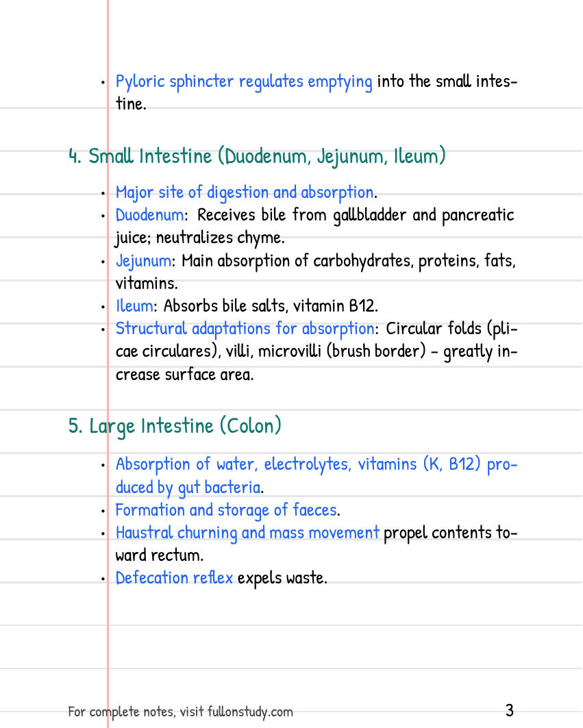Click 'propel contents to-' text
This screenshot has width=583, height=728.
pos(451,533)
